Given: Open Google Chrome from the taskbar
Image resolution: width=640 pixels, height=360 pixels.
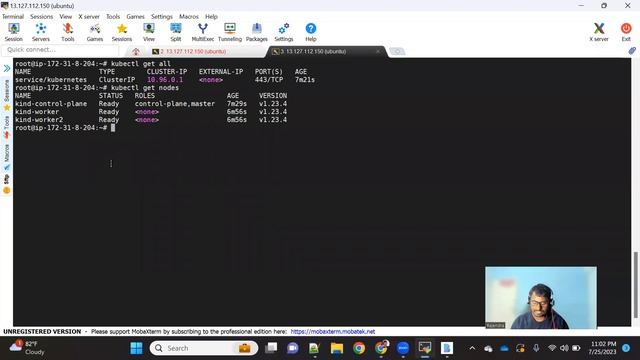Looking at the screenshot, I should pyautogui.click(x=359, y=348).
